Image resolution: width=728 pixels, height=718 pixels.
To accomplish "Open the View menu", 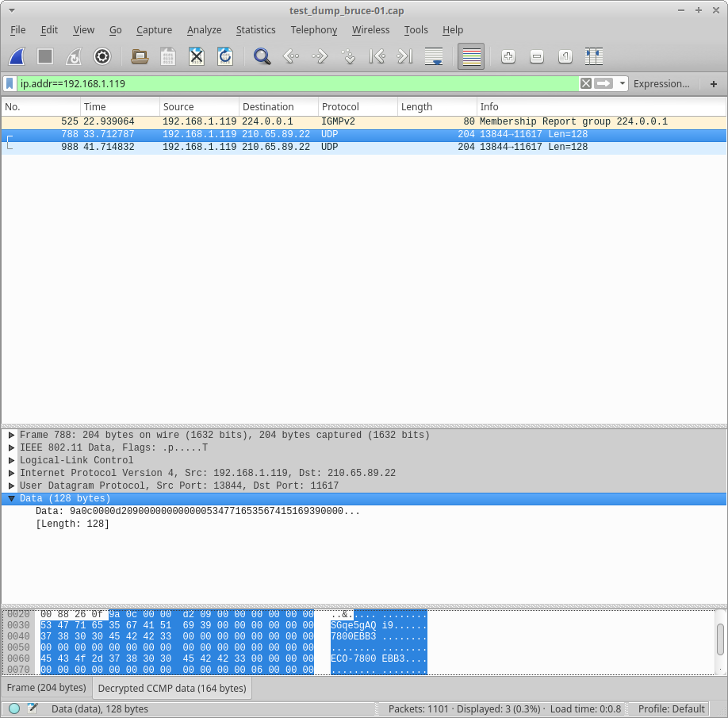I will 83,29.
